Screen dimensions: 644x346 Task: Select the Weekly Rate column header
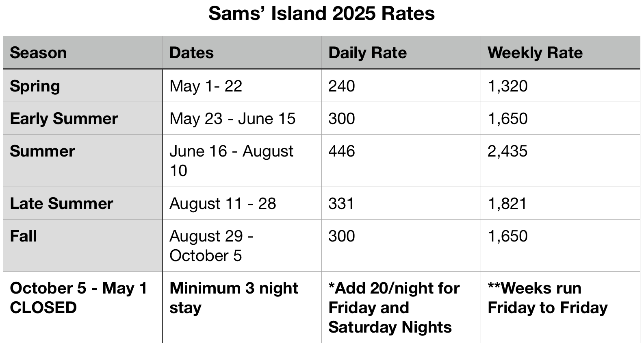click(560, 52)
